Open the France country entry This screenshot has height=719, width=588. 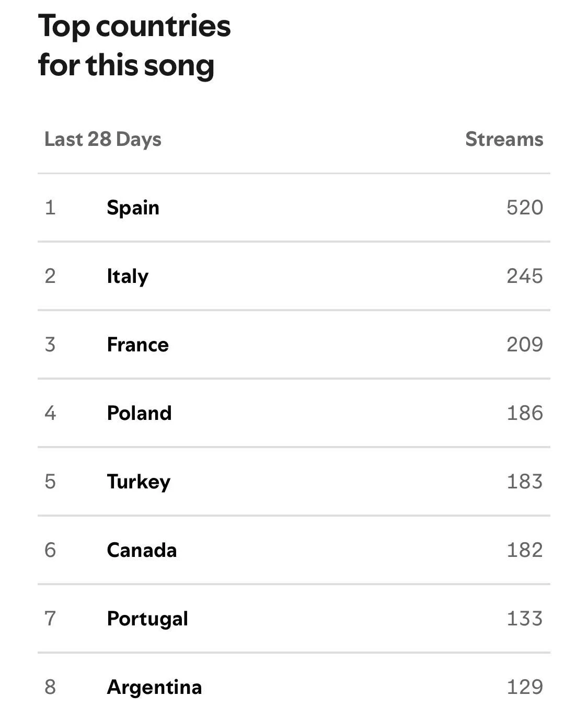137,345
